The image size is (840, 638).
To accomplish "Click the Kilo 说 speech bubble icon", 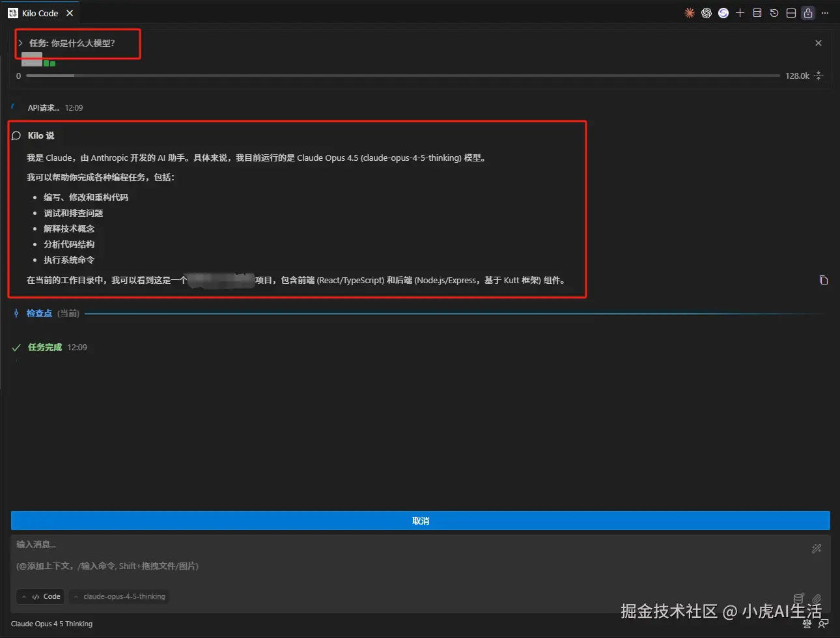I will point(16,136).
